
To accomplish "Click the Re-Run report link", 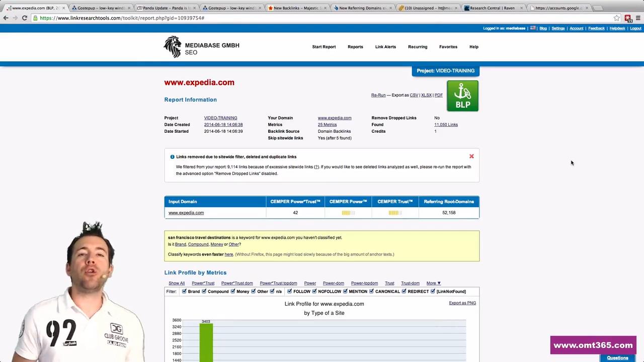I will (x=378, y=95).
